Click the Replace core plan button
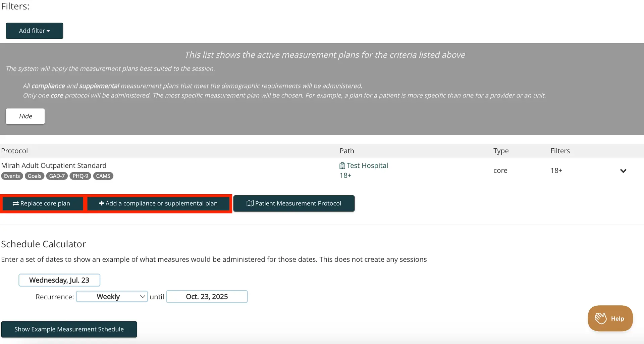The height and width of the screenshot is (344, 644). [42, 203]
